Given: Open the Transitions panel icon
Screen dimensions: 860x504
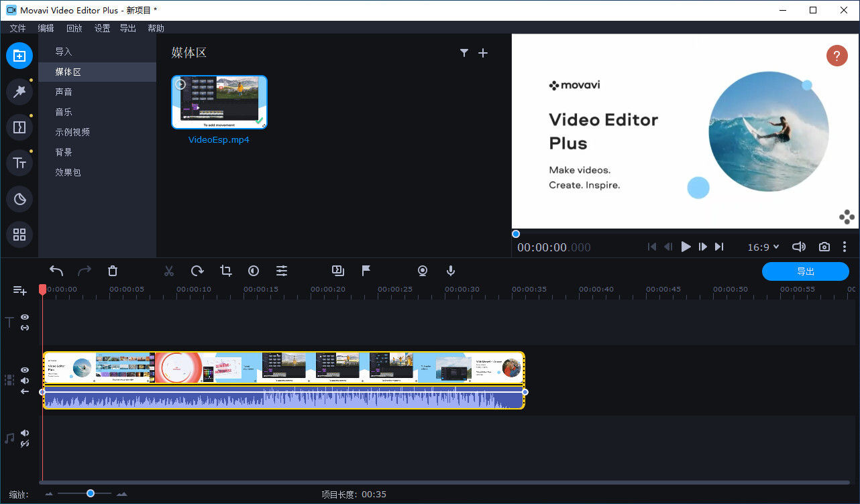Looking at the screenshot, I should click(19, 127).
